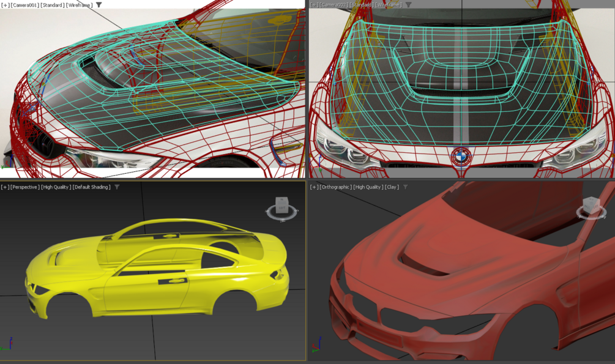Open the [Wireframe] shading menu in Camera001 viewport

click(x=80, y=5)
